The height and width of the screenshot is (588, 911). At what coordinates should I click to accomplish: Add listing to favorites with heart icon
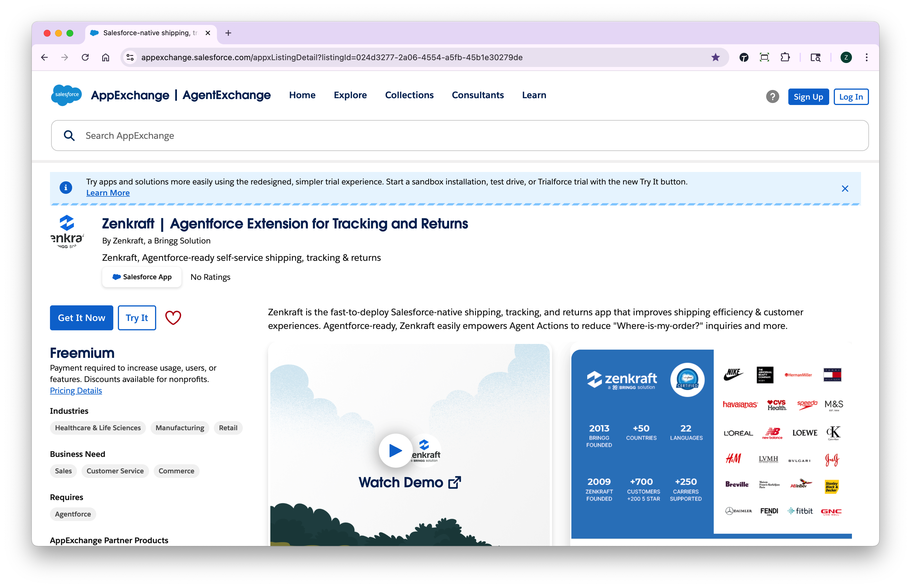(x=173, y=318)
